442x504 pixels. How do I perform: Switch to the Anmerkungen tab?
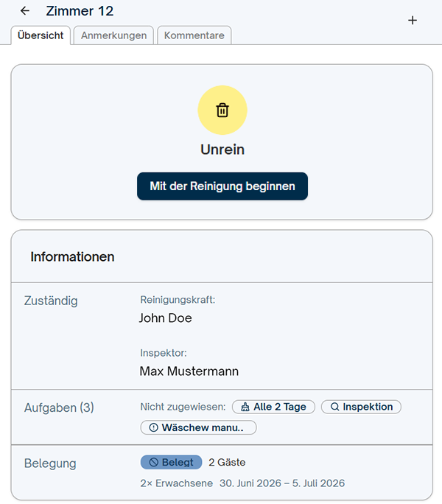(113, 35)
